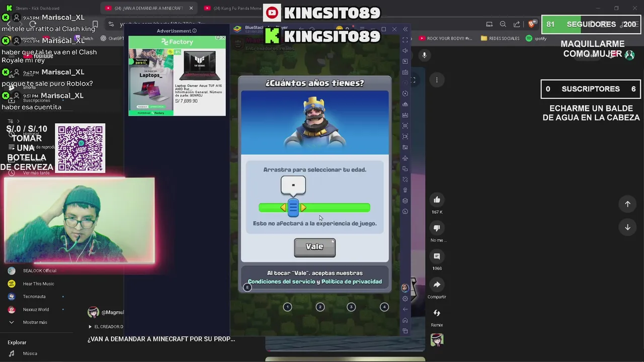Close the VAN A DEMANDAR A MINECRAFT tab
Screen dimensions: 644x362
pos(191,8)
